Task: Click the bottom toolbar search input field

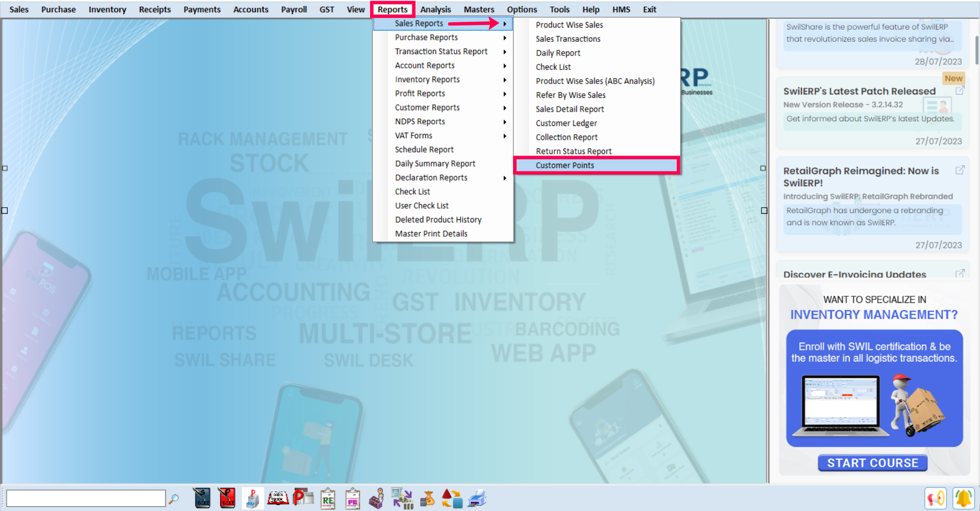Action: point(86,498)
